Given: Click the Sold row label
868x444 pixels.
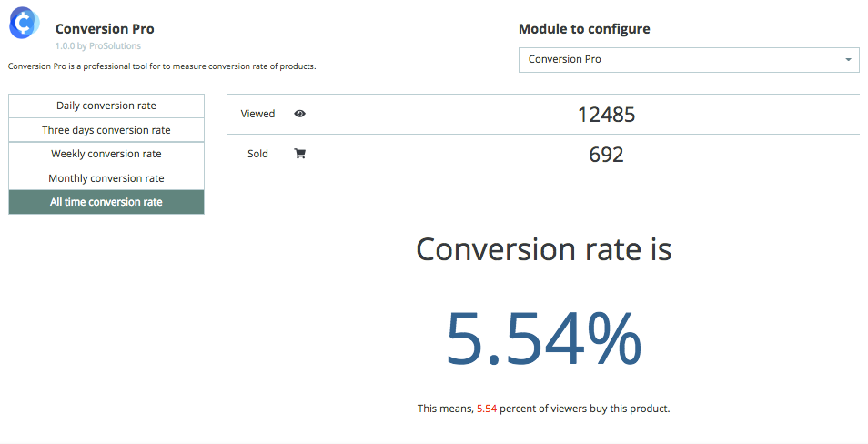Looking at the screenshot, I should pyautogui.click(x=257, y=154).
